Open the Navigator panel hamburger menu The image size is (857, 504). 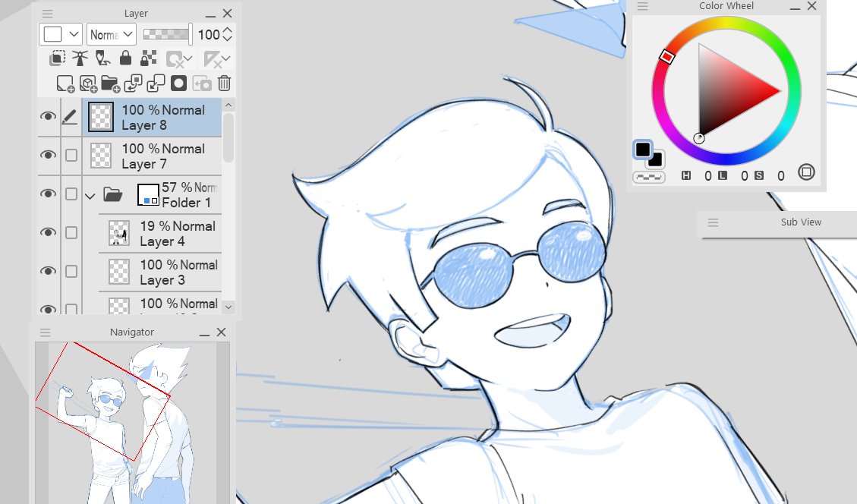pos(46,332)
